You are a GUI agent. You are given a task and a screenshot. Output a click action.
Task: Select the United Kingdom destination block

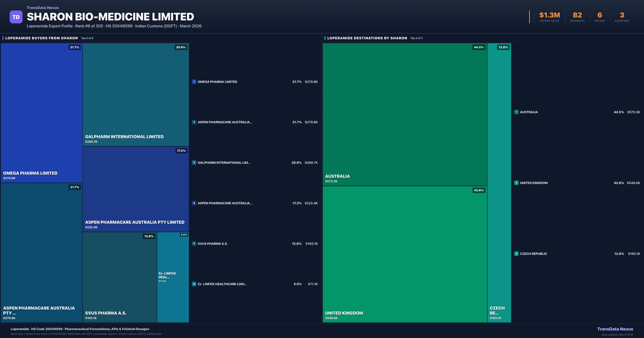[405, 254]
